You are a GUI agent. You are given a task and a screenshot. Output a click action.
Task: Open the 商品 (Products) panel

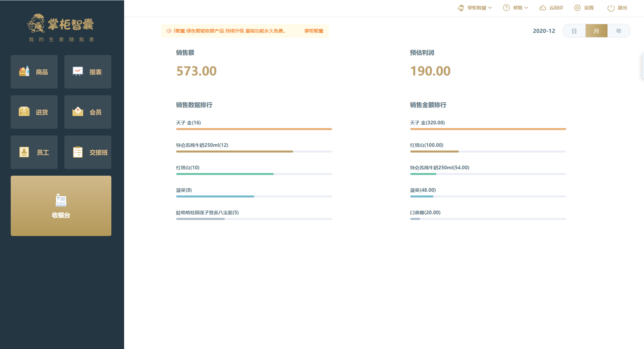click(34, 71)
